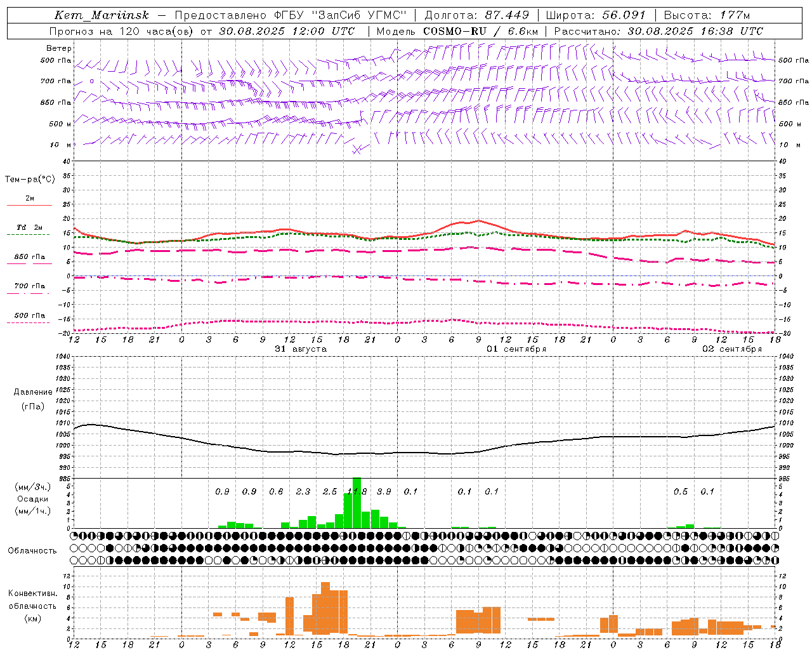Click the 'Рассчитано: 30.08.2025 16:38 UTC' text
This screenshot has width=812, height=650.
click(658, 31)
